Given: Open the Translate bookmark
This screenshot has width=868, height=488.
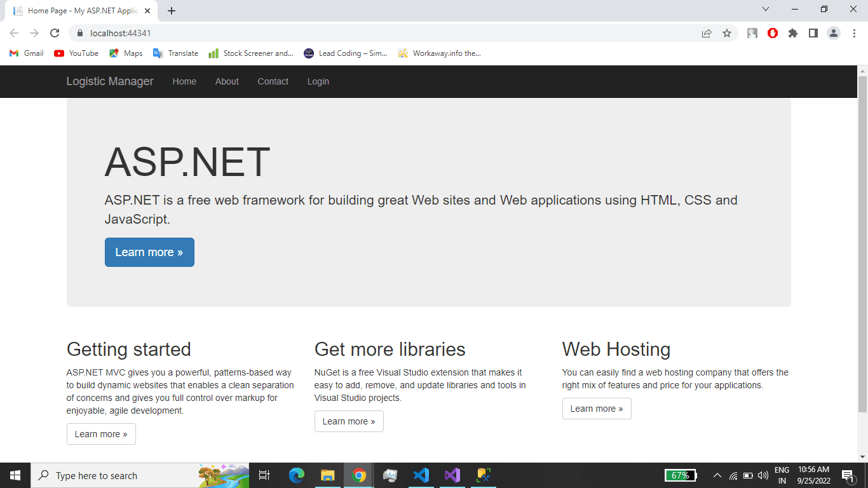Looking at the screenshot, I should 176,53.
